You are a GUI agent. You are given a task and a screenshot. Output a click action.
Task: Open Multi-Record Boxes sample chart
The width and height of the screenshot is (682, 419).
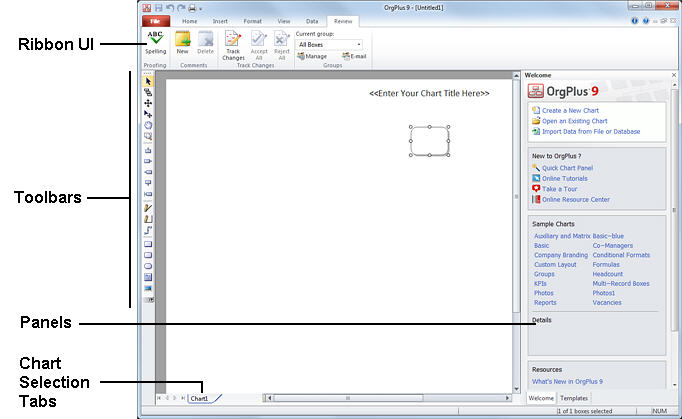(621, 284)
